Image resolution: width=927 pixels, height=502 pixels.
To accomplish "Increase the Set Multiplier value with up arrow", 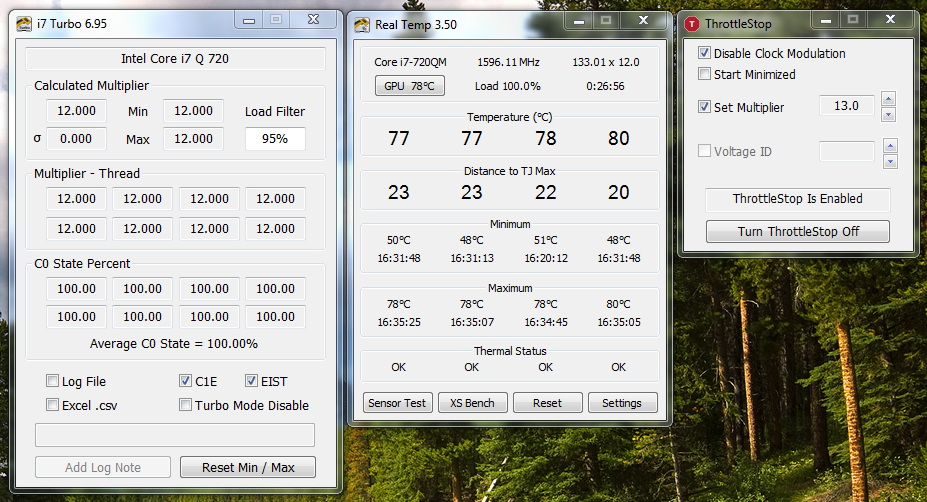I will (888, 98).
